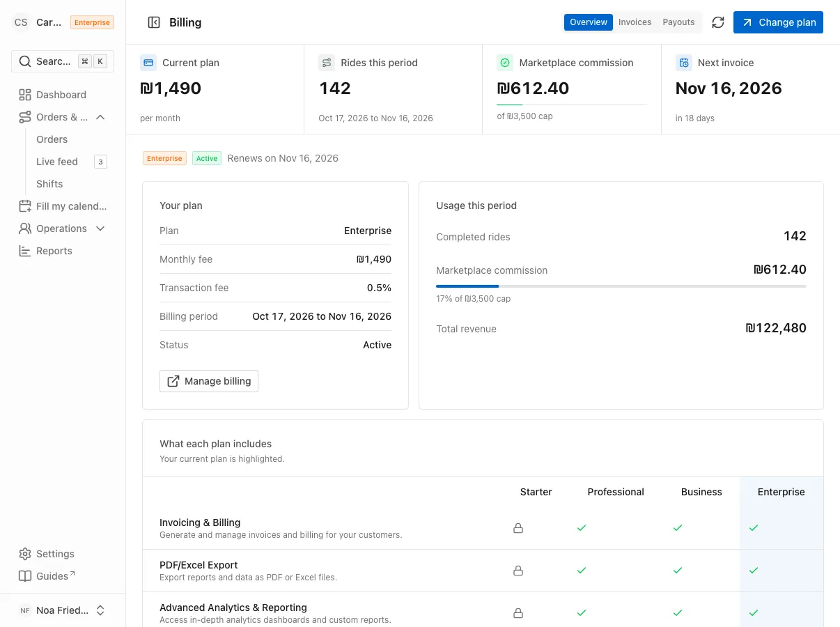The image size is (840, 627).
Task: Open the Noa Fried user menu chevron
Action: (x=100, y=610)
